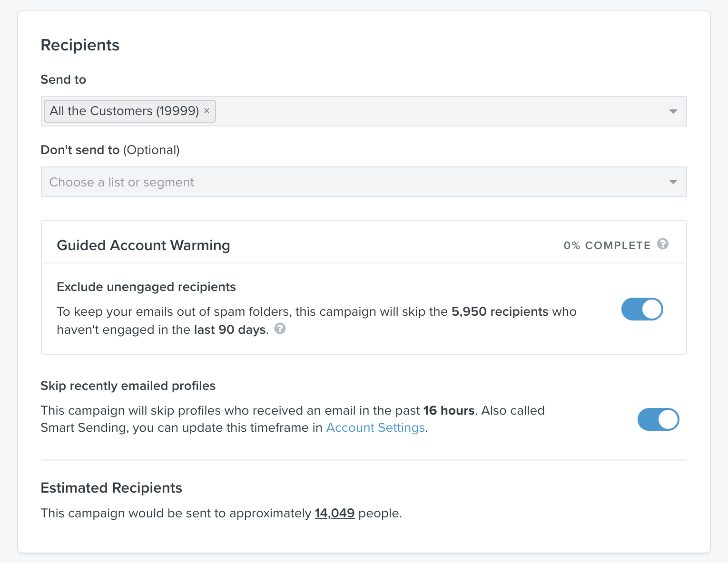This screenshot has width=728, height=563.
Task: Expand the Don't send to dropdown arrow
Action: click(x=673, y=182)
